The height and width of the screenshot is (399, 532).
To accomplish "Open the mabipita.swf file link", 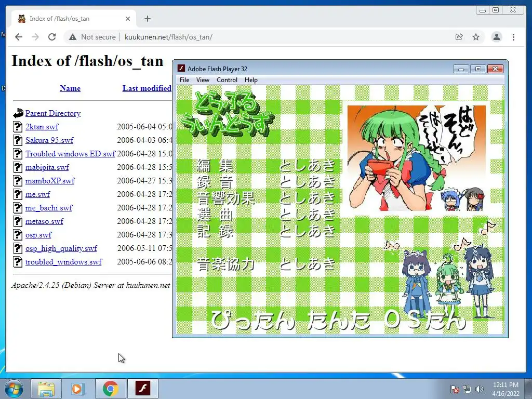I will coord(47,167).
